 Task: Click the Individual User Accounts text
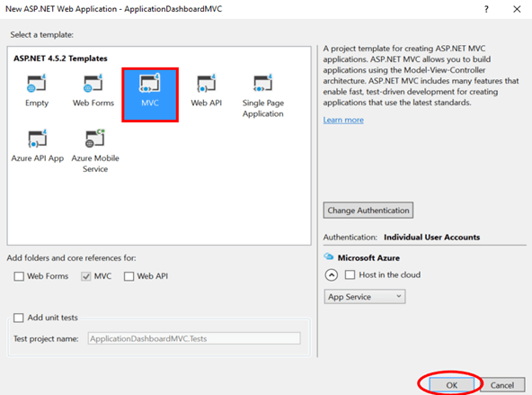[431, 237]
